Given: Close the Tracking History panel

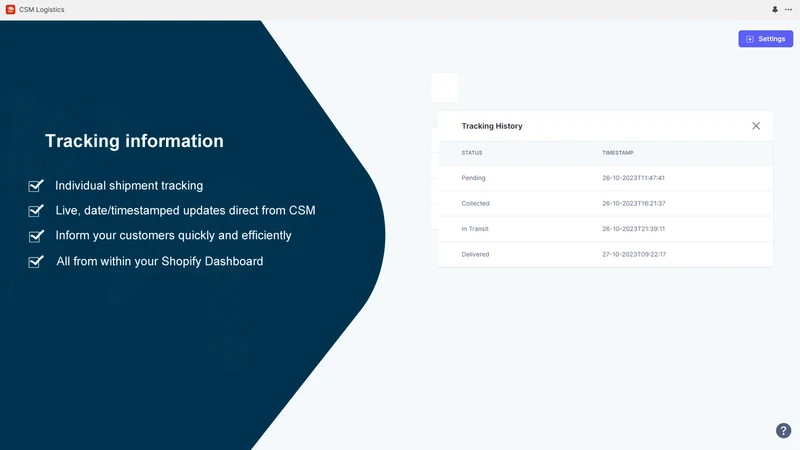Looking at the screenshot, I should (756, 126).
